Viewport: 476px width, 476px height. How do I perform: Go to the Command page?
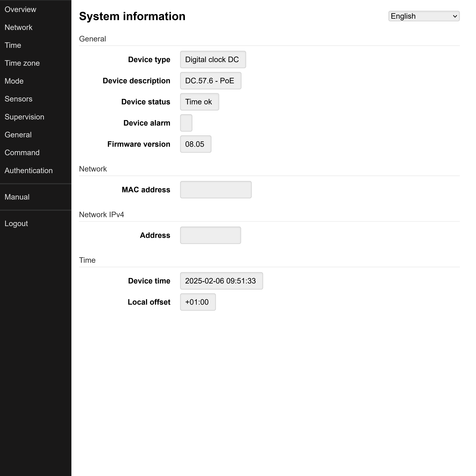22,153
